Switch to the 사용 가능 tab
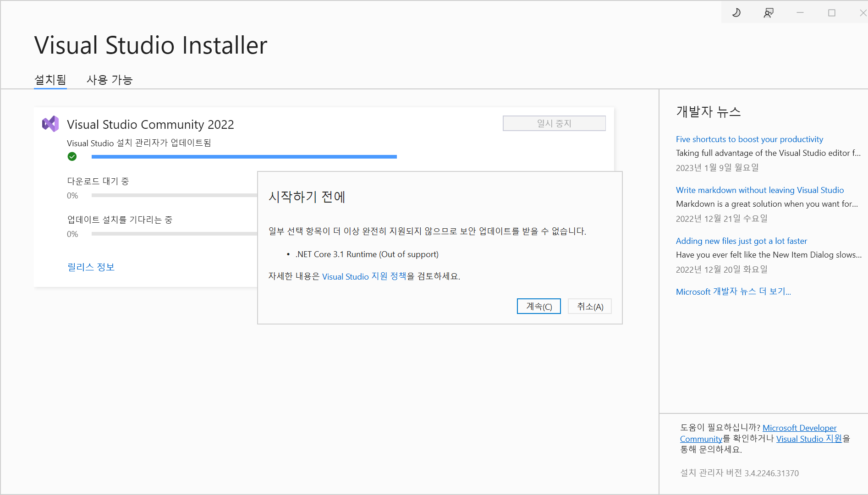Screen dimensions: 868x495 [110, 80]
